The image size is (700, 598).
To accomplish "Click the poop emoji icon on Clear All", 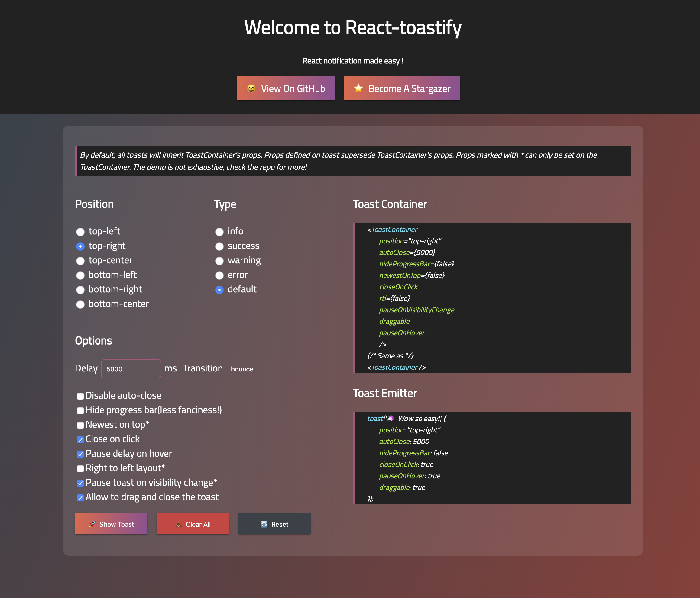I will (178, 524).
